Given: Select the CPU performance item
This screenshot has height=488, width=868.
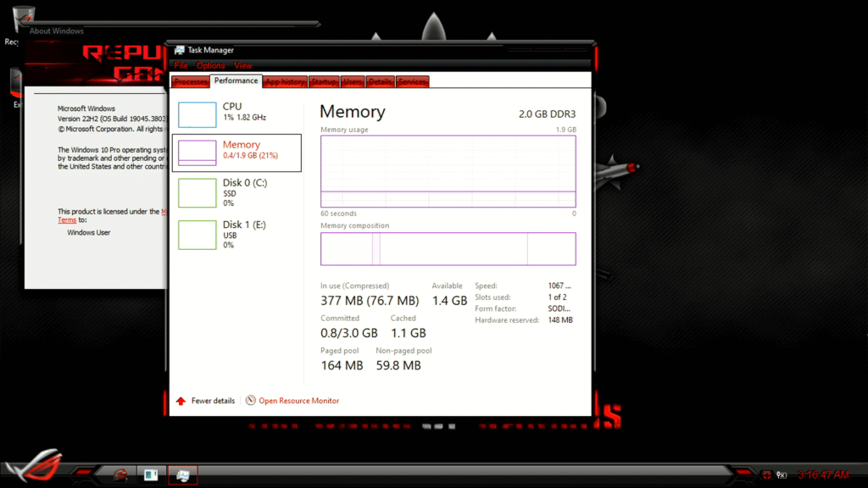Looking at the screenshot, I should click(x=237, y=114).
